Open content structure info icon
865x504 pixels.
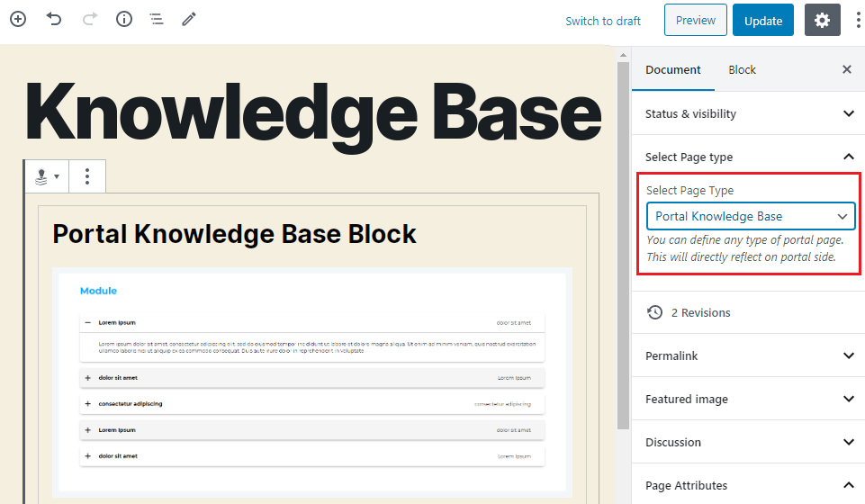[x=124, y=19]
